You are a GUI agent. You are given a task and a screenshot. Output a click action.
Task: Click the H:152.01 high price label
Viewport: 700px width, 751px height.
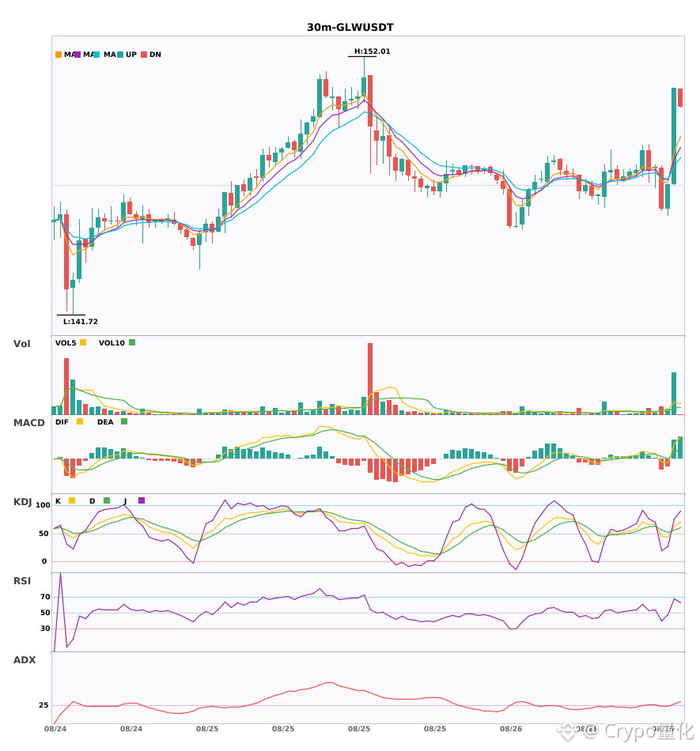(373, 51)
